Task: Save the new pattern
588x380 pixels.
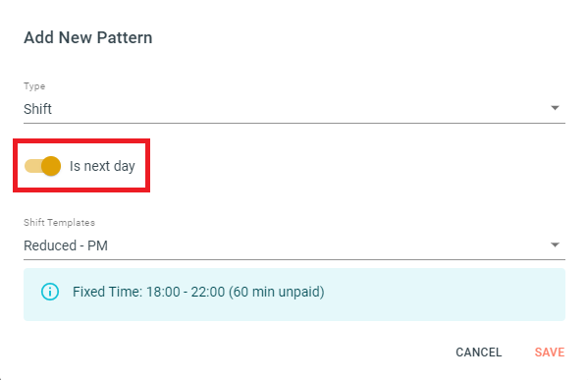Action: [x=550, y=353]
